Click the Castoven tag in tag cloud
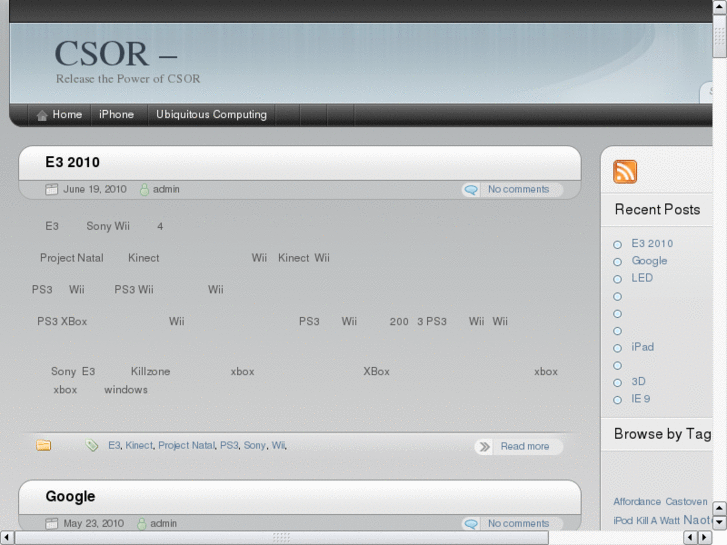Image resolution: width=727 pixels, height=545 pixels. [x=686, y=501]
